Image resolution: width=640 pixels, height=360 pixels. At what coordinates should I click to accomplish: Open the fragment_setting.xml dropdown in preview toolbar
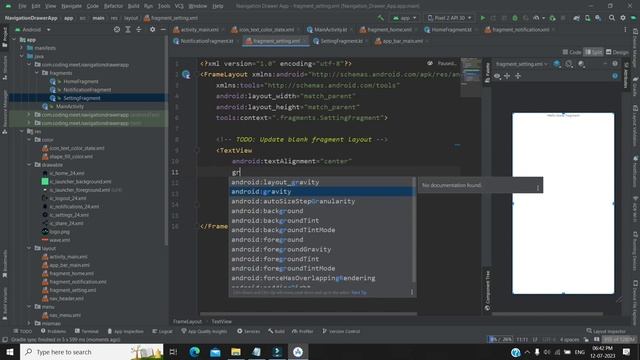click(x=521, y=64)
